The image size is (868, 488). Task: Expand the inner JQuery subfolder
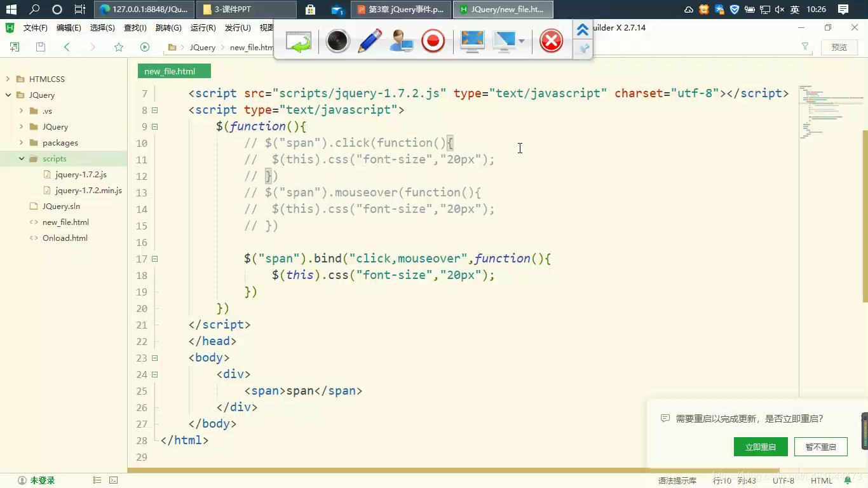coord(21,126)
